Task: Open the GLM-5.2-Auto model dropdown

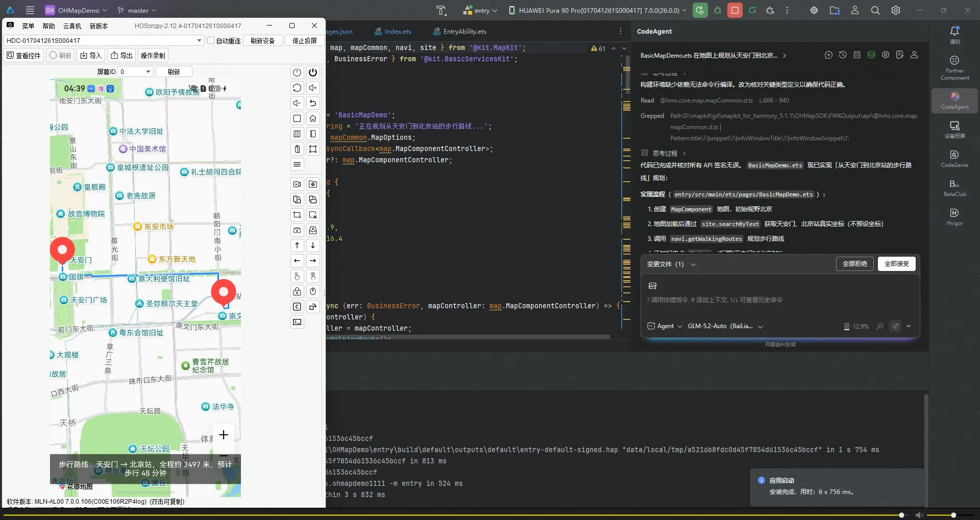Action: coord(725,326)
